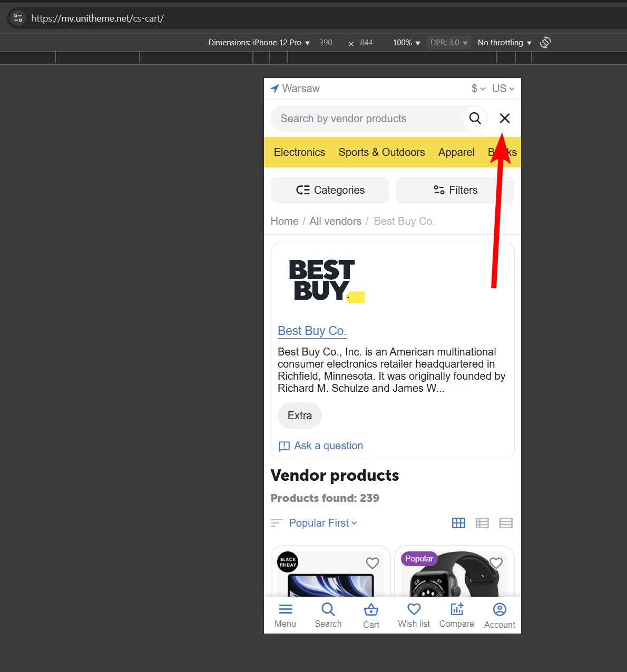Go to Home via the breadcrumb
The image size is (627, 672).
pos(285,221)
